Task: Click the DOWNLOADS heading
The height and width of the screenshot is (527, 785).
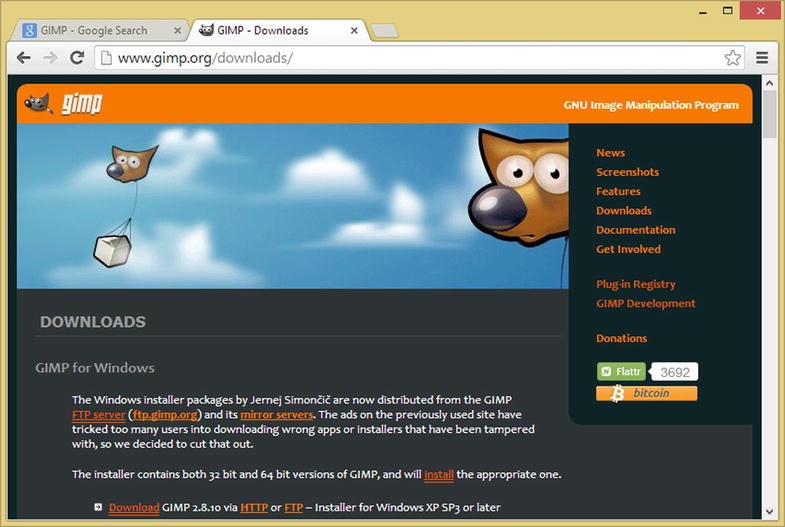Action: click(93, 322)
